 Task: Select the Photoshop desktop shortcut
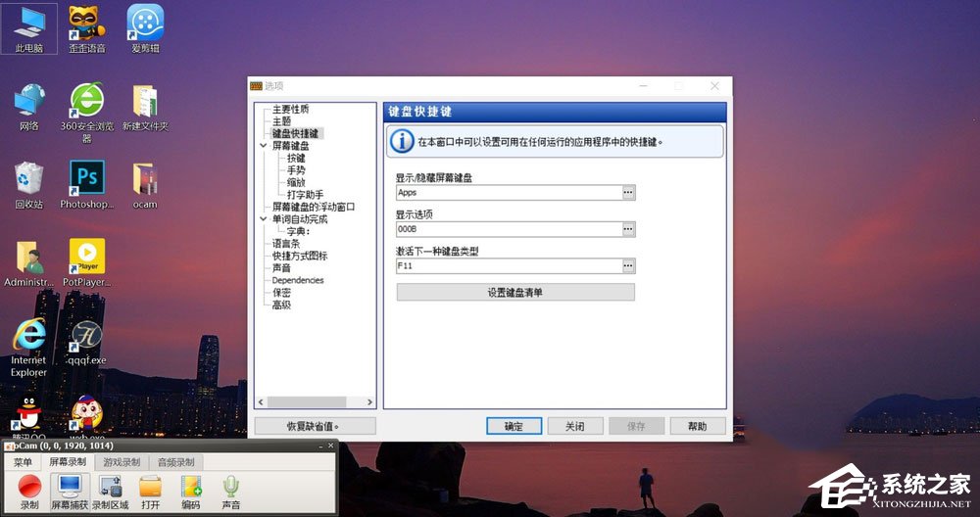tap(87, 185)
